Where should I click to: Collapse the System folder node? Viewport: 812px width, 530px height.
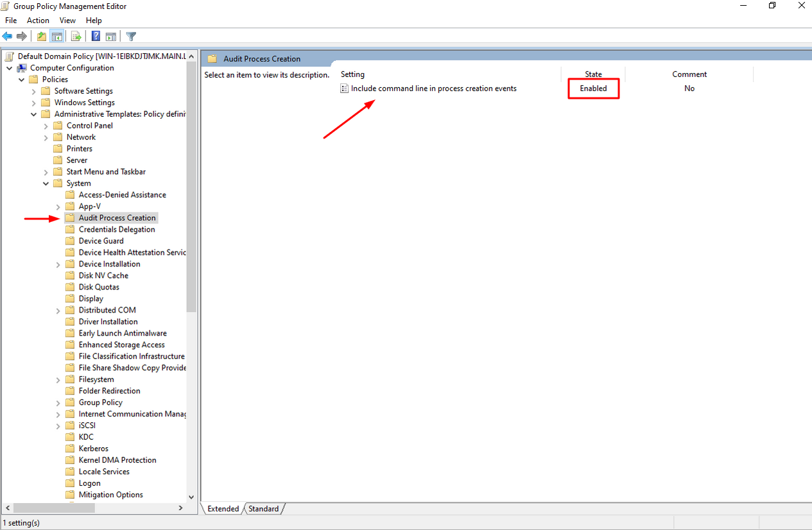(x=46, y=184)
